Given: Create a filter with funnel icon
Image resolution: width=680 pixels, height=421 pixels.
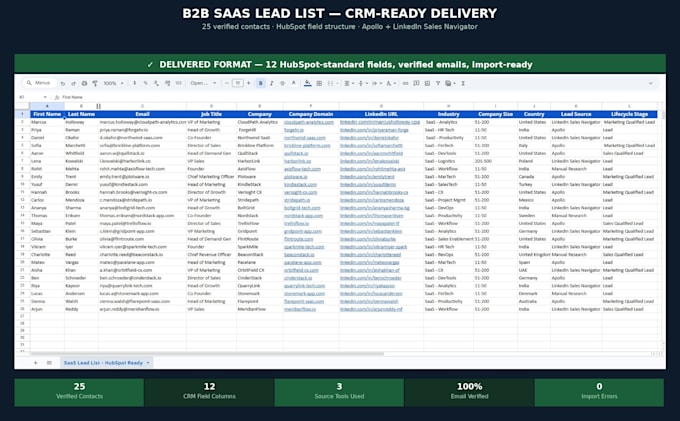Looking at the screenshot, I should click(x=438, y=83).
